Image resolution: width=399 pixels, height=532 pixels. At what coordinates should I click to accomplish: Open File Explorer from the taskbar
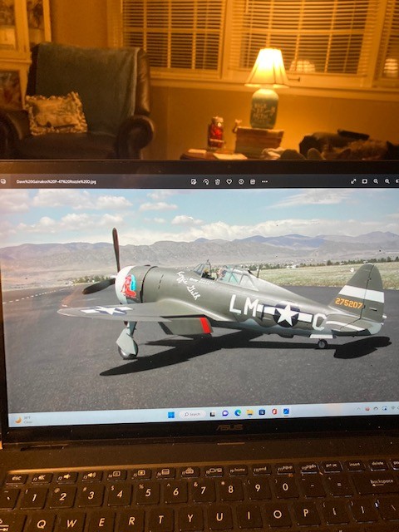(x=250, y=412)
